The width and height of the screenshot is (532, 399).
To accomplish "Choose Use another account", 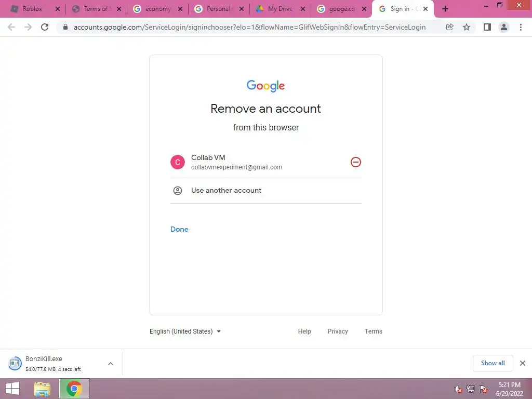I will pos(265,190).
